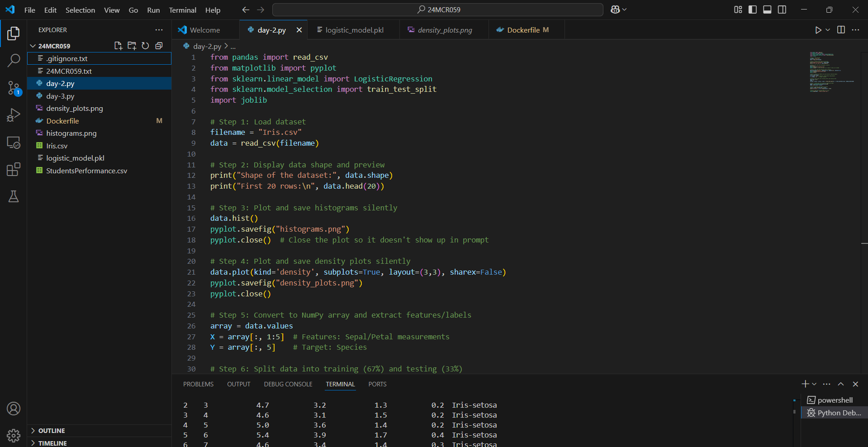This screenshot has height=447, width=868.
Task: Open the Testing flask view
Action: pyautogui.click(x=14, y=197)
